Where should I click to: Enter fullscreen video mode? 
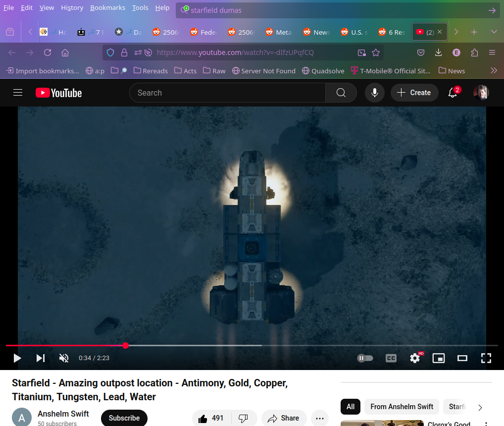486,358
